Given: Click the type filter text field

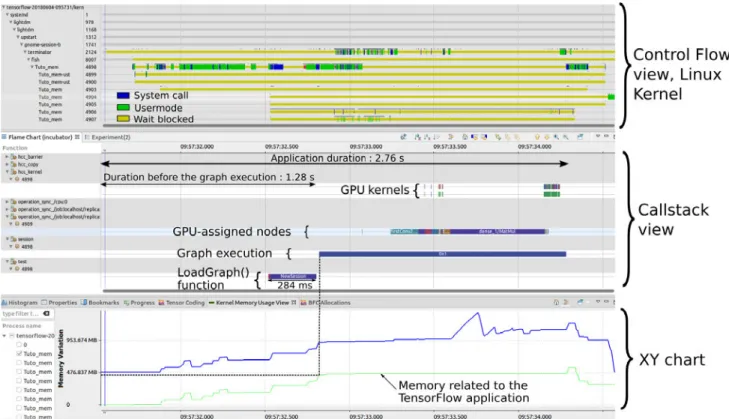Looking at the screenshot, I should pyautogui.click(x=21, y=314).
